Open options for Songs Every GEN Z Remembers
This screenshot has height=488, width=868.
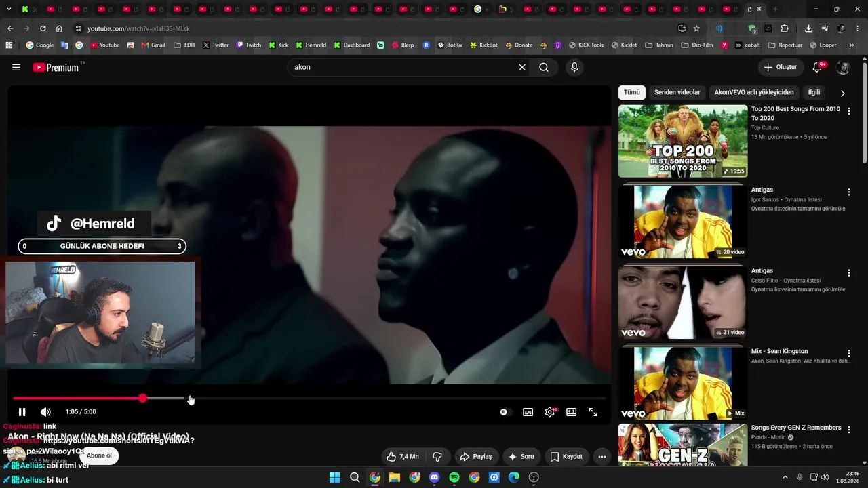(848, 430)
